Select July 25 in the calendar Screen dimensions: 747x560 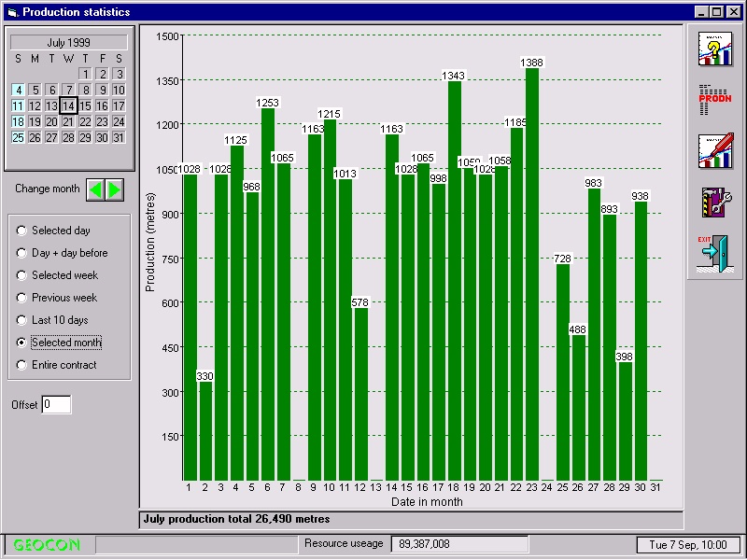tap(18, 137)
